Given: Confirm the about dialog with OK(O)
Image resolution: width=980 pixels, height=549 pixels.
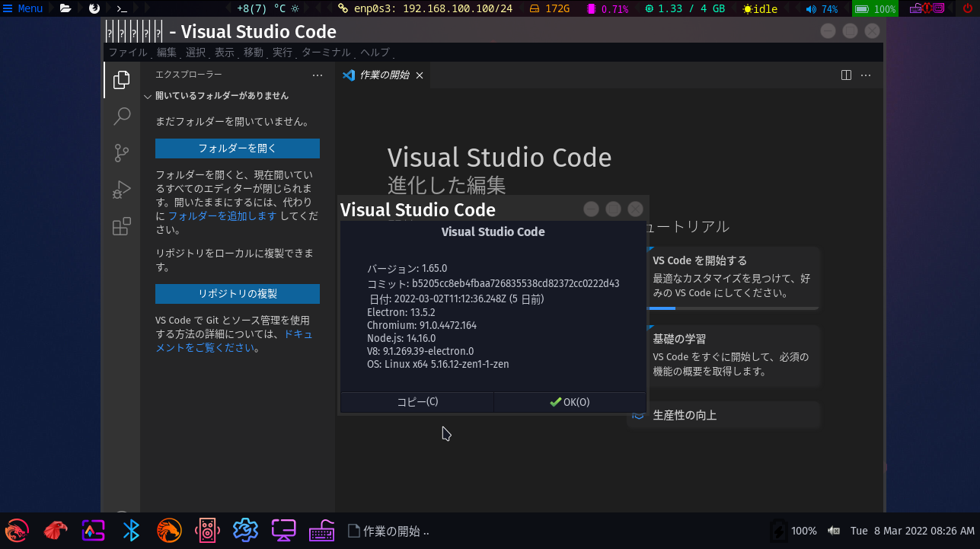Looking at the screenshot, I should (570, 402).
